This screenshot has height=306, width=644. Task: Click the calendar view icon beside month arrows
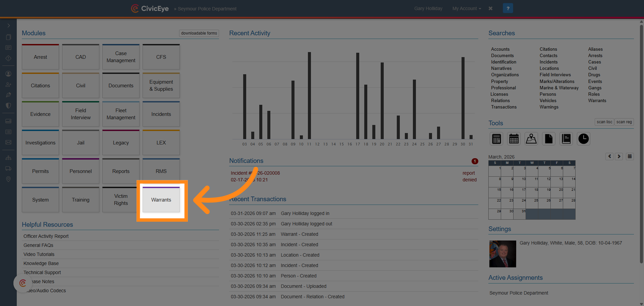tap(630, 156)
